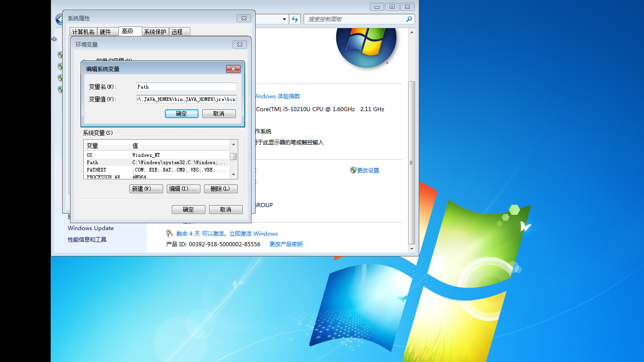Select the PATHEXT variable row
The image size is (644, 362).
click(157, 170)
